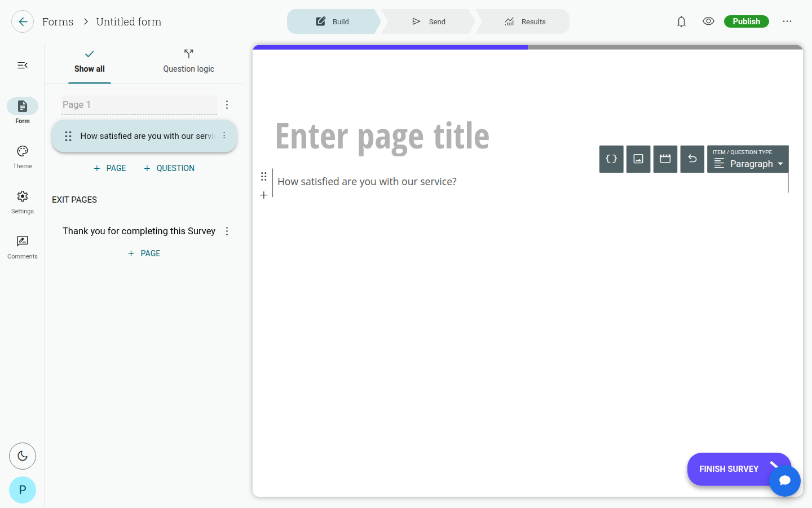Select the Thank you exit page

[139, 231]
